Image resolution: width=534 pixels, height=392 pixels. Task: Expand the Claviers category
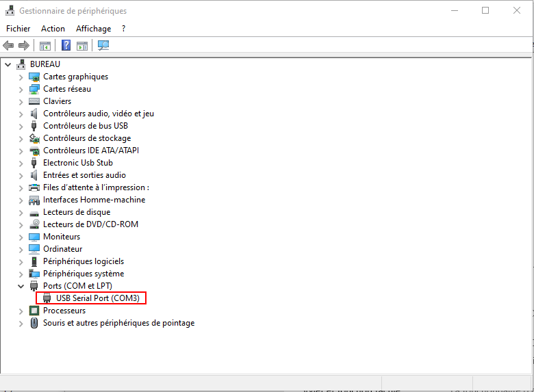coord(21,102)
